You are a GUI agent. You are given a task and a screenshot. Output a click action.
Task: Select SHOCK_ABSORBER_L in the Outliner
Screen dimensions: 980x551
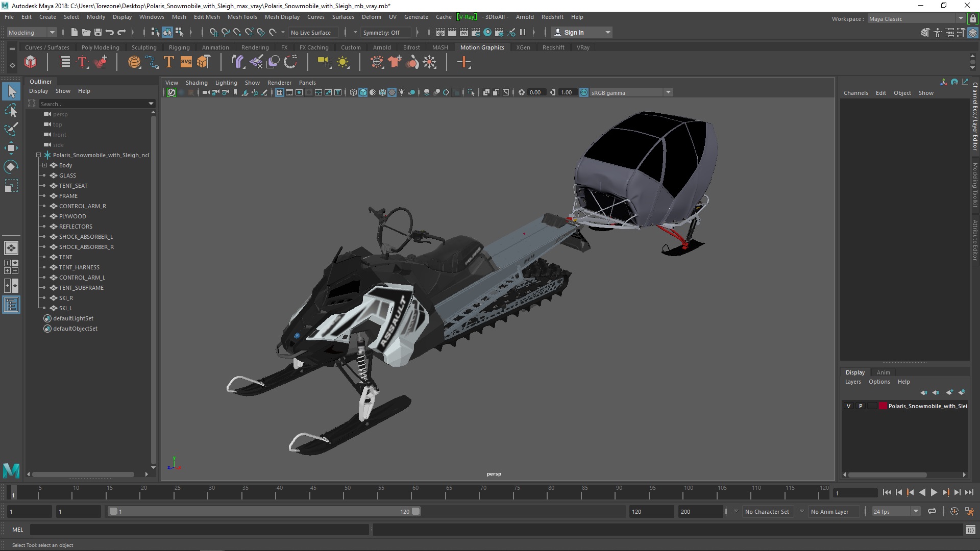point(86,237)
